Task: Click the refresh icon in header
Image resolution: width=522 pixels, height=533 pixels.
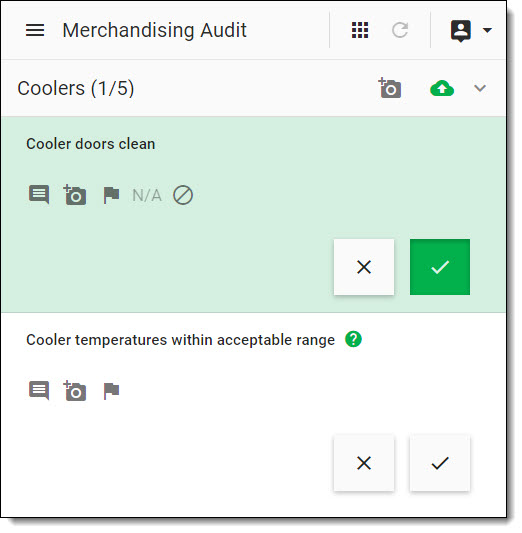Action: tap(400, 30)
